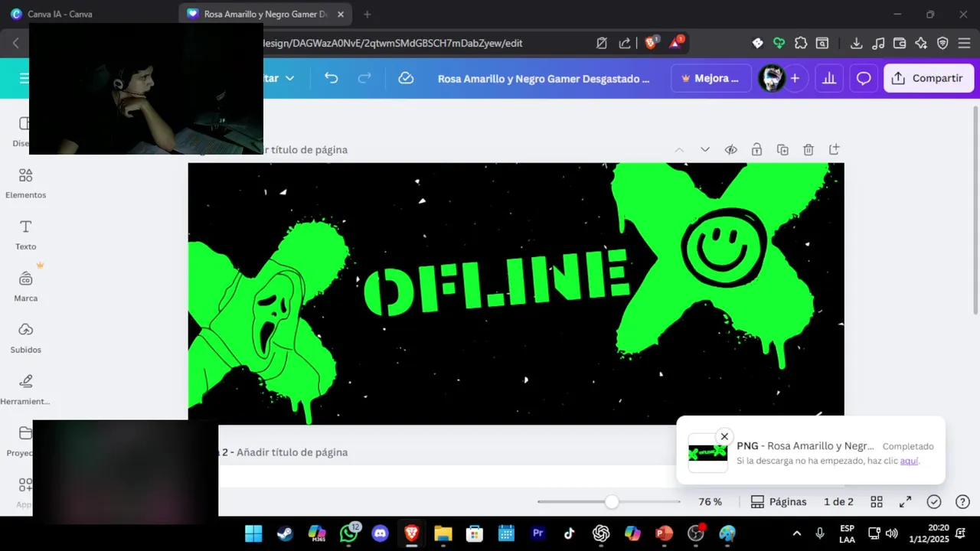This screenshot has width=980, height=551.
Task: Open the browser downloads icon
Action: coord(857,43)
